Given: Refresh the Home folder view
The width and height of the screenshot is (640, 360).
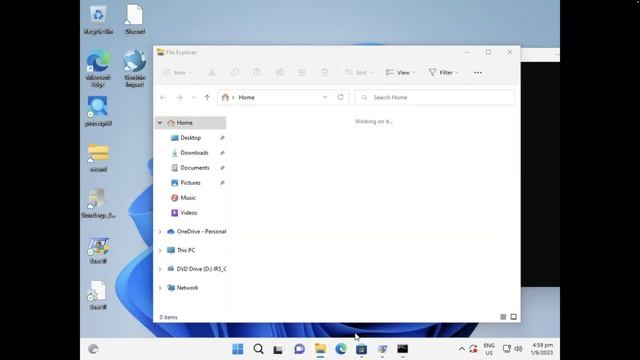Looking at the screenshot, I should [x=340, y=97].
